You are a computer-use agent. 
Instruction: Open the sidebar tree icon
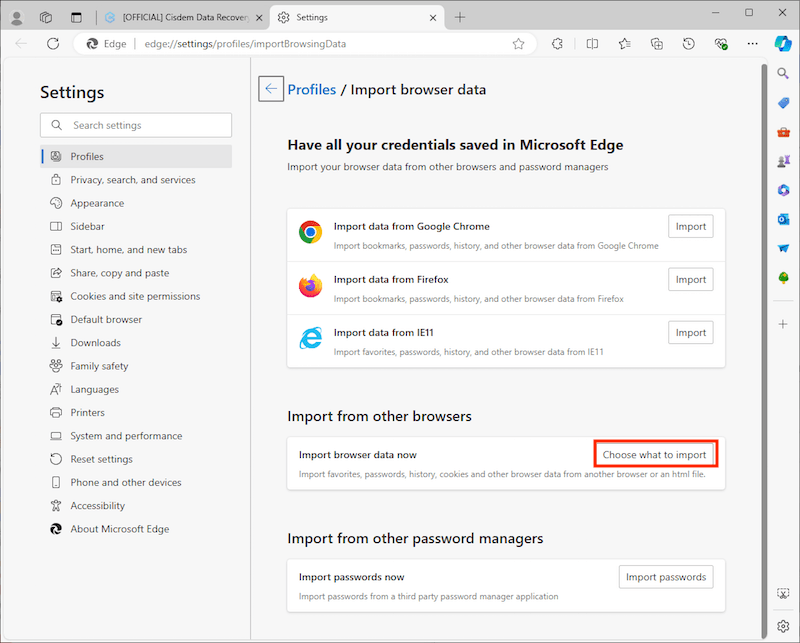pos(783,278)
